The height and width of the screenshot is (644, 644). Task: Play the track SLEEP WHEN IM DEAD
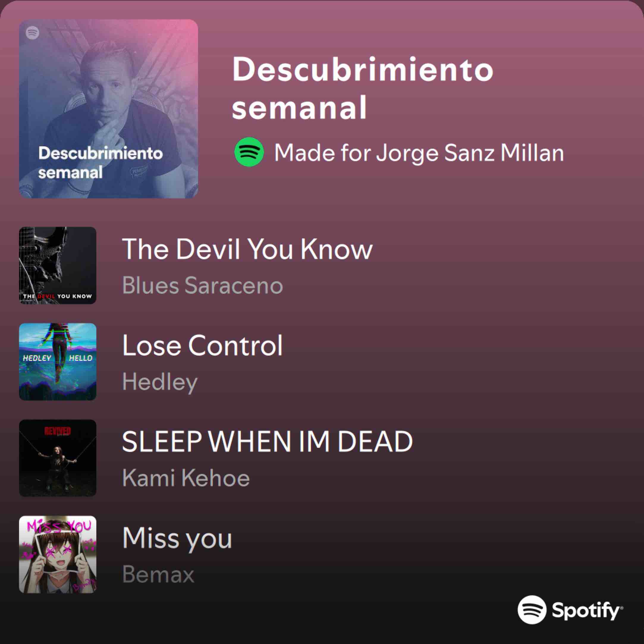(268, 442)
